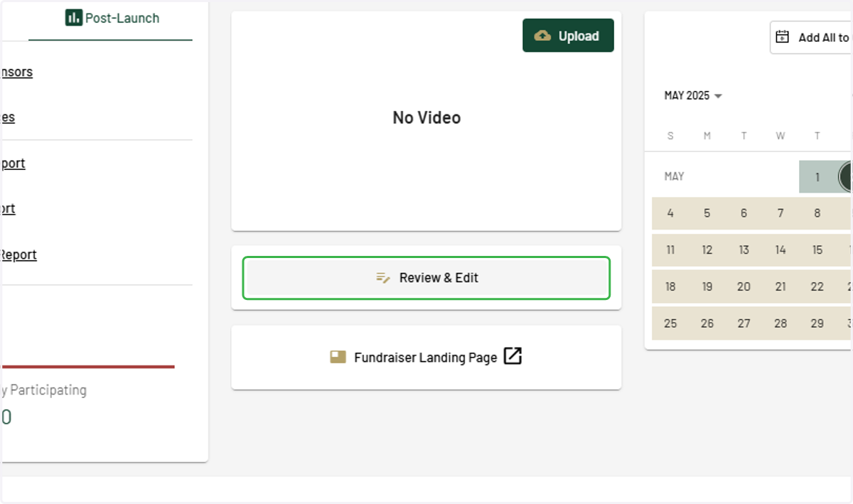Click the landing page card icon
The image size is (853, 504).
pyautogui.click(x=338, y=357)
